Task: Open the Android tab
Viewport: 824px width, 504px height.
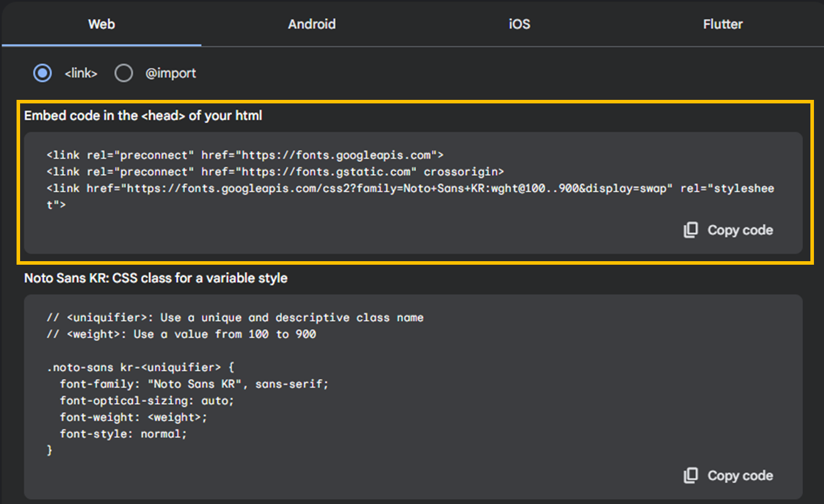Action: click(312, 24)
